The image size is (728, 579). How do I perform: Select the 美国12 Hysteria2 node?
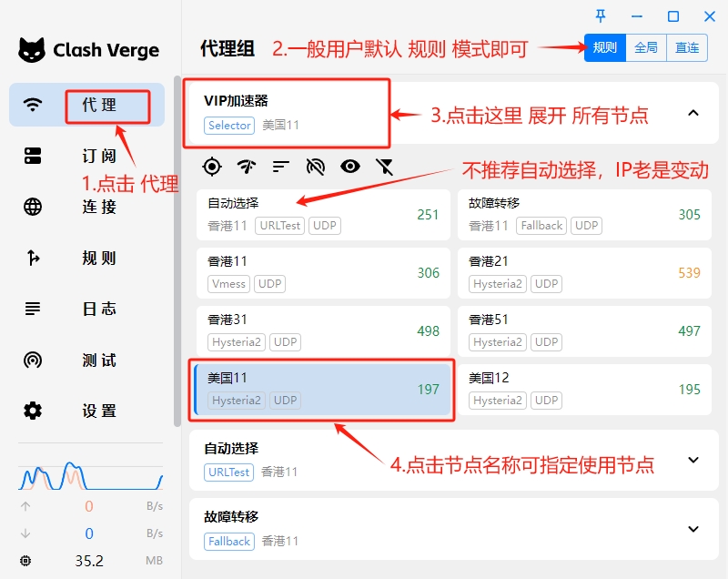click(584, 389)
